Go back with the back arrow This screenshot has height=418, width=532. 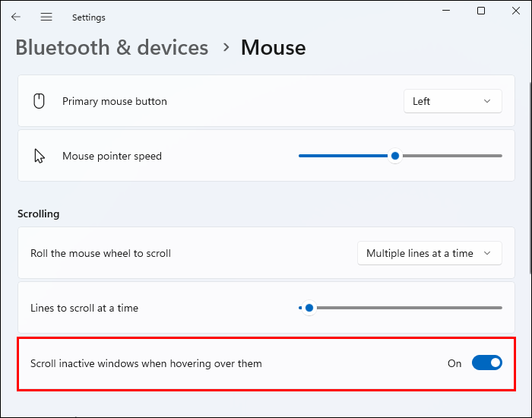(x=16, y=17)
